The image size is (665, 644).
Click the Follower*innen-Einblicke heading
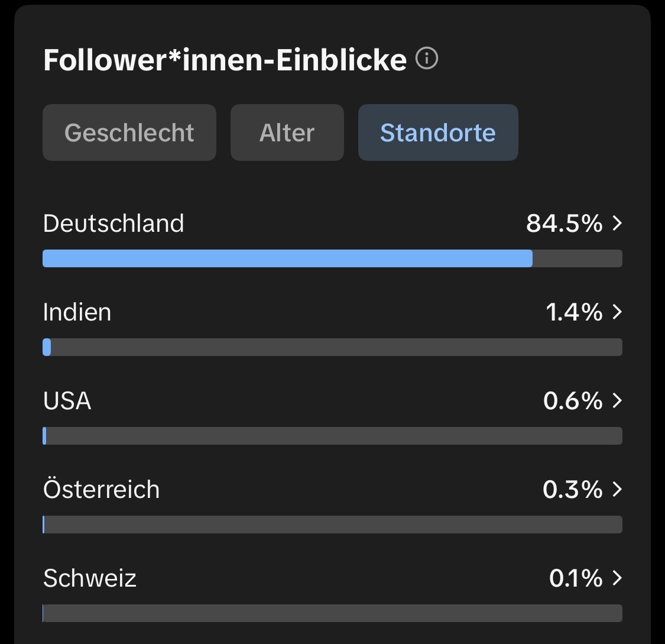[225, 60]
